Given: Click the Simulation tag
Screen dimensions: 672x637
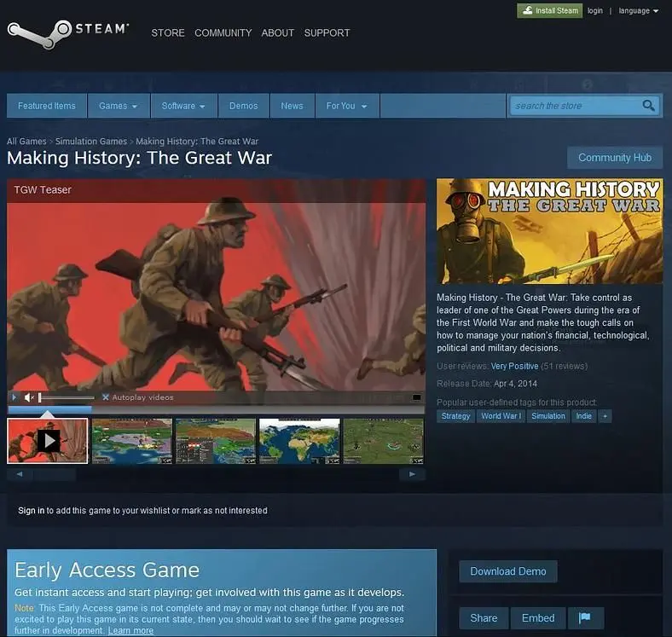Looking at the screenshot, I should point(548,416).
